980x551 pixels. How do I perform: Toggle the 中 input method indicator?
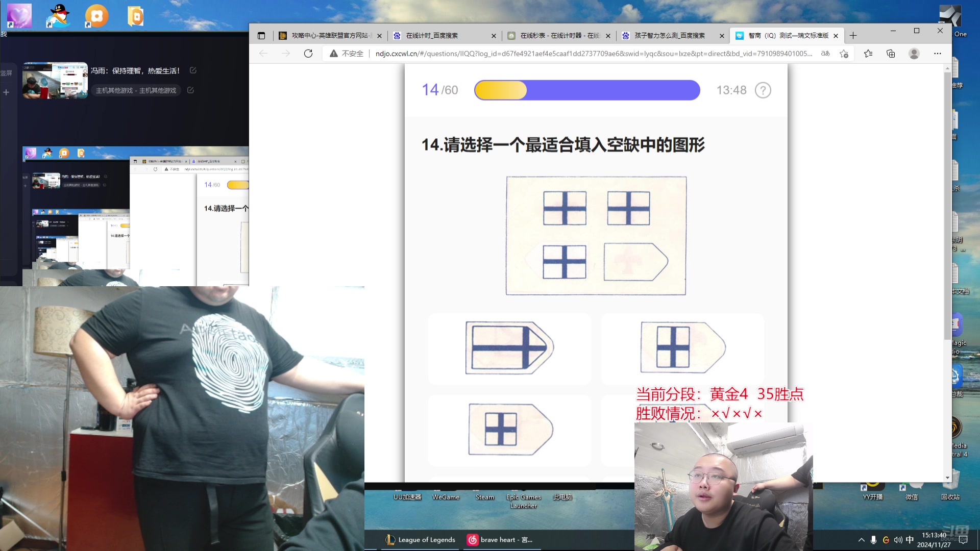coord(910,539)
